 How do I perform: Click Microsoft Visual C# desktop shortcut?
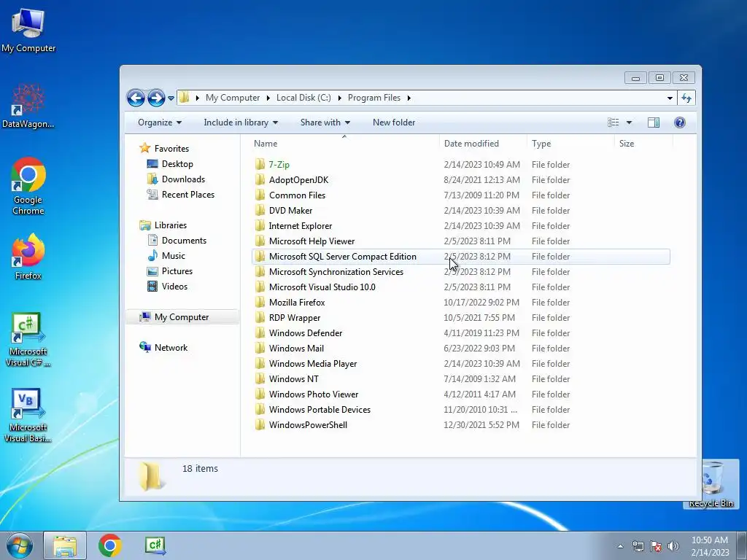coord(28,340)
